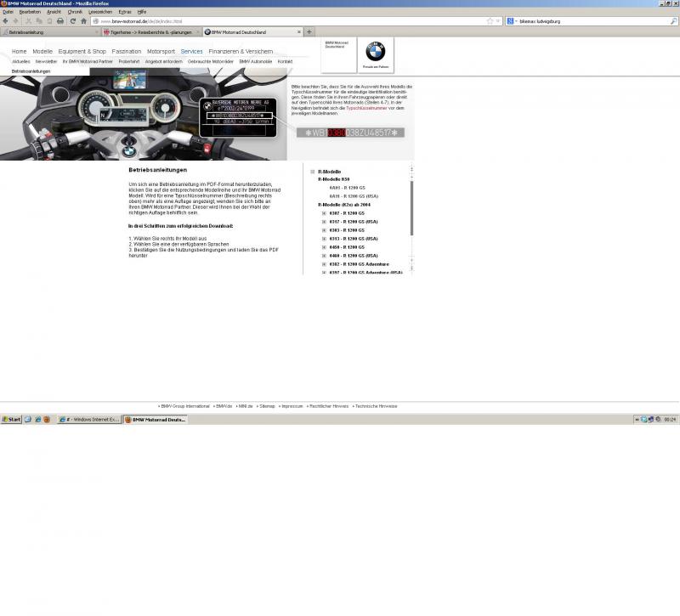Viewport: 680px width, 616px height.
Task: Expand the 0313 - R 1200 GS (USA) node
Action: [x=324, y=239]
